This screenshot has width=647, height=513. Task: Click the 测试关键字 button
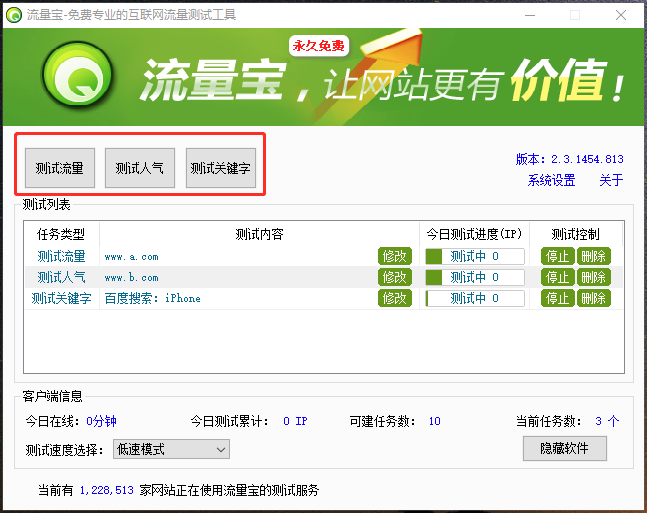tap(221, 168)
